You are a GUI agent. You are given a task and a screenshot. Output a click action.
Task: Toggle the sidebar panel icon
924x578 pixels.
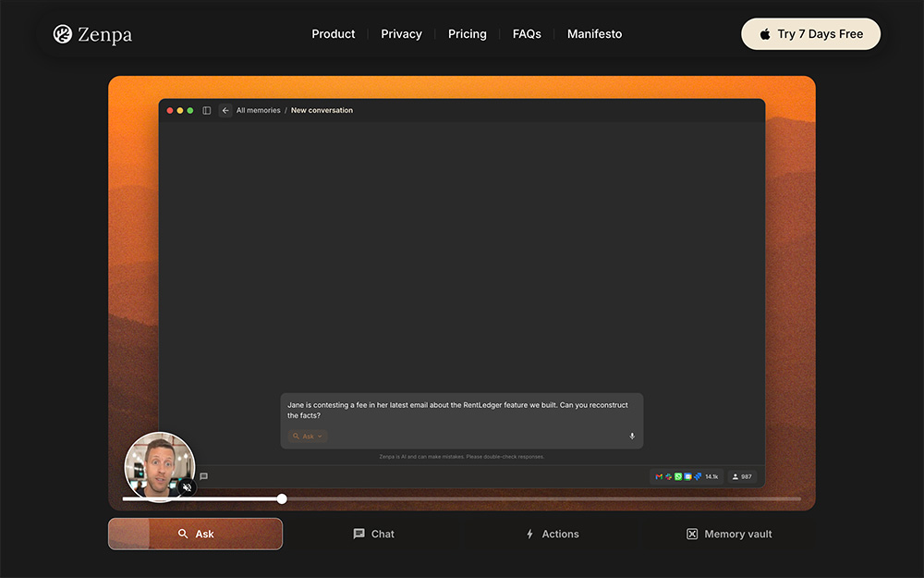(207, 110)
